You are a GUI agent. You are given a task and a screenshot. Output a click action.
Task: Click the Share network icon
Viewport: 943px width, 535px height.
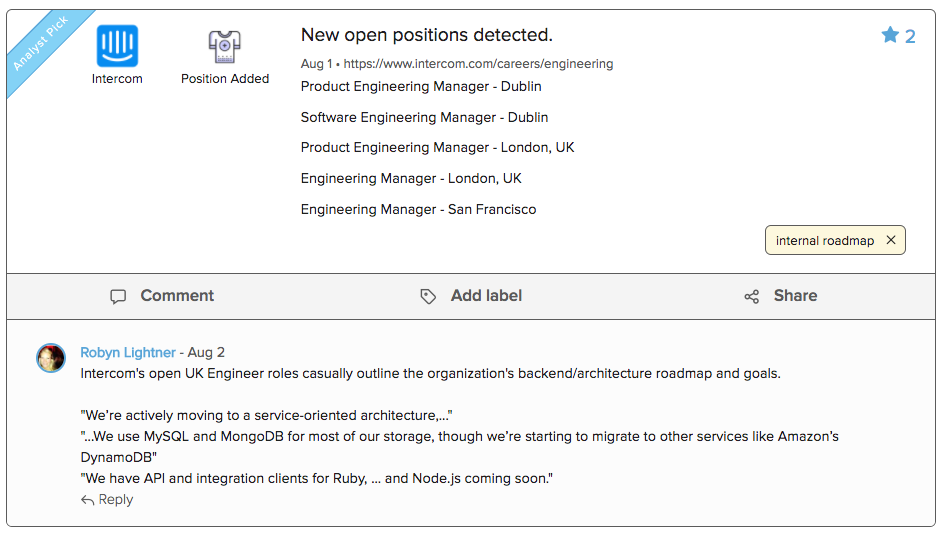[752, 296]
